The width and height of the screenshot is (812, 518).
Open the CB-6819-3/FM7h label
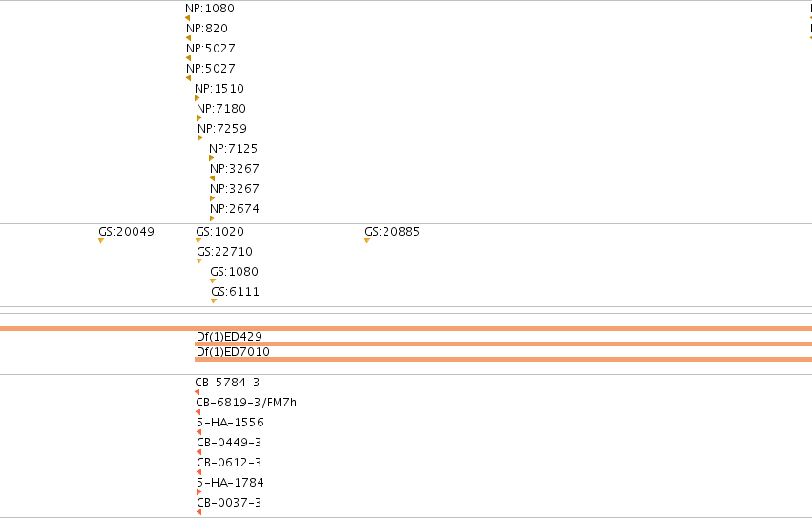click(246, 403)
